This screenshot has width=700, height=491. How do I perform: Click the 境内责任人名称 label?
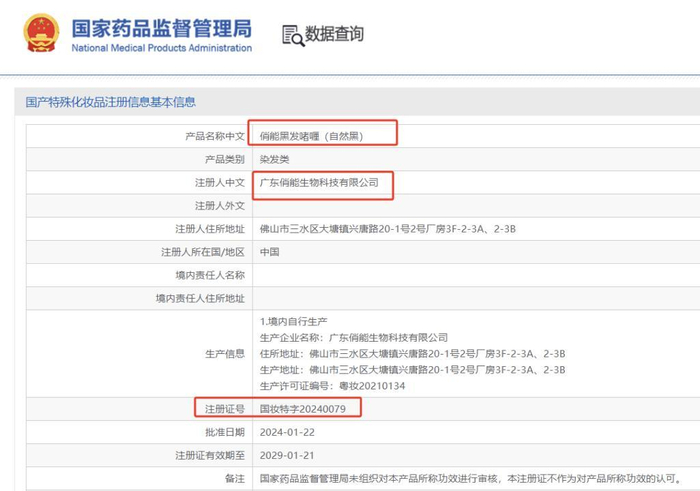210,275
